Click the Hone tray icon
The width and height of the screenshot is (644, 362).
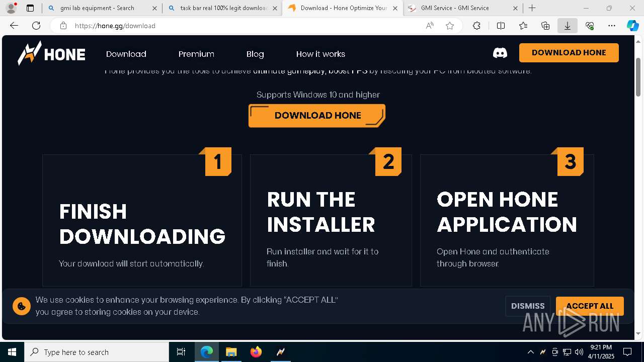[543, 352]
